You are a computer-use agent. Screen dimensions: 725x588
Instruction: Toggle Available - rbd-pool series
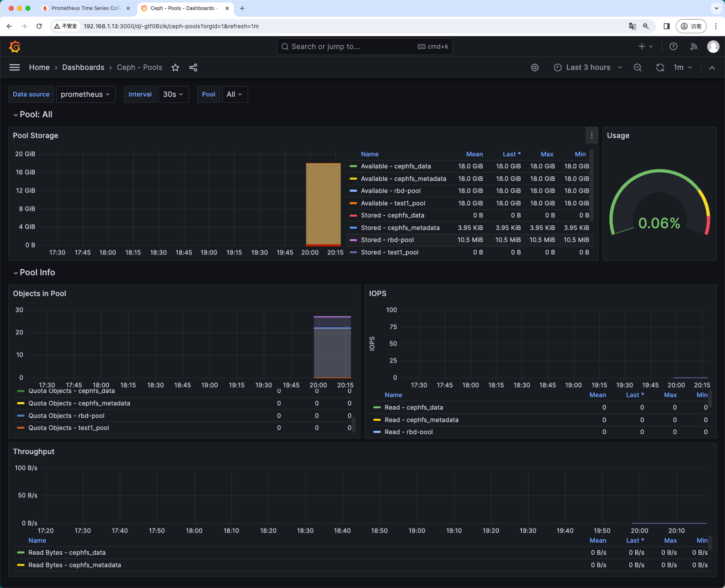pyautogui.click(x=391, y=191)
